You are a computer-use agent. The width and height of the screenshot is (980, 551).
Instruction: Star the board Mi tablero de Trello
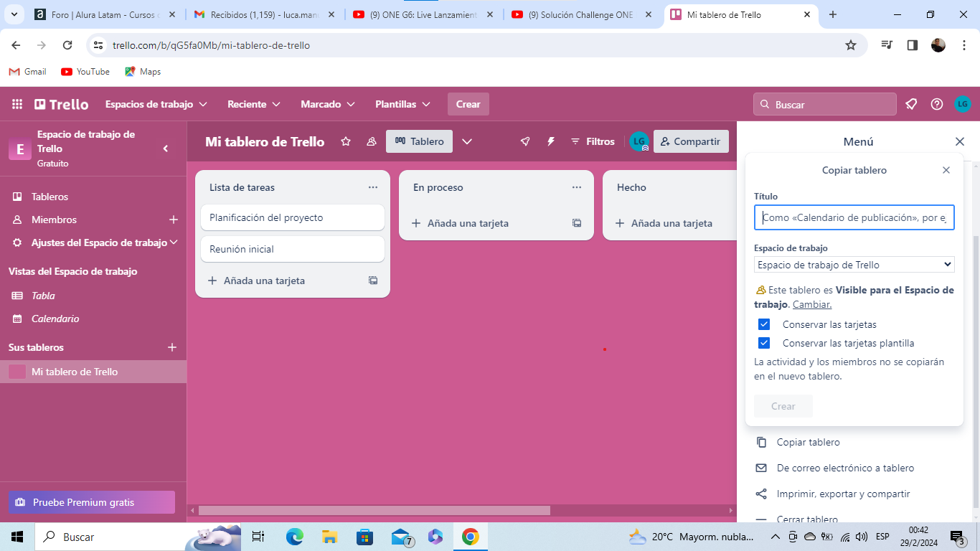coord(346,141)
